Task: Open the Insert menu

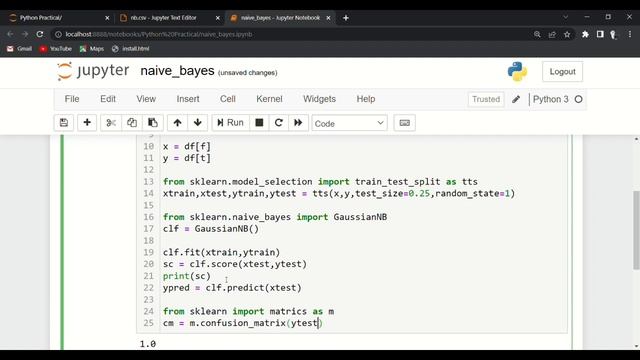Action: (188, 99)
